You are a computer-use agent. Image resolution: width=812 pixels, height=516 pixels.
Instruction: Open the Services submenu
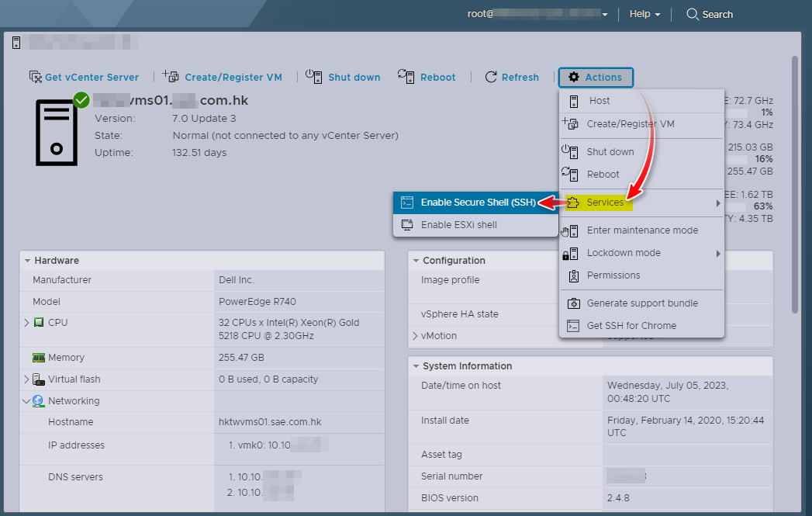[x=605, y=203]
